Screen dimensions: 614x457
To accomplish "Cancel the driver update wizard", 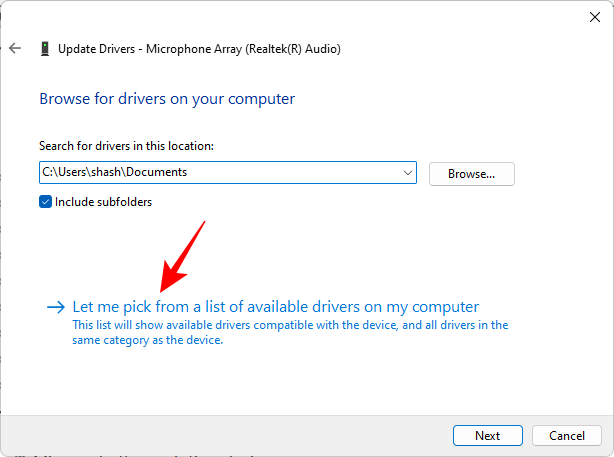I will (x=567, y=435).
